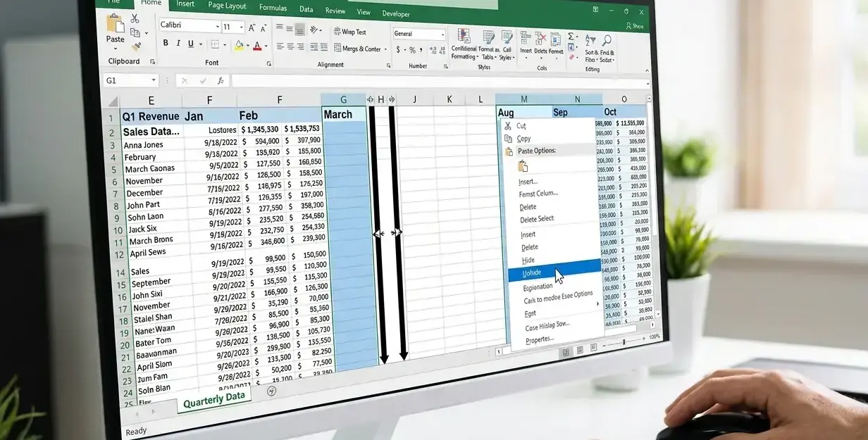The image size is (868, 440).
Task: Apply Align Left to the cell
Action: point(280,46)
